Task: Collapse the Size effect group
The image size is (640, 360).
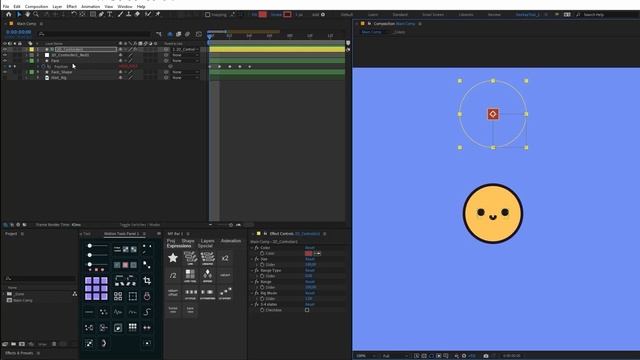Action: [x=252, y=259]
